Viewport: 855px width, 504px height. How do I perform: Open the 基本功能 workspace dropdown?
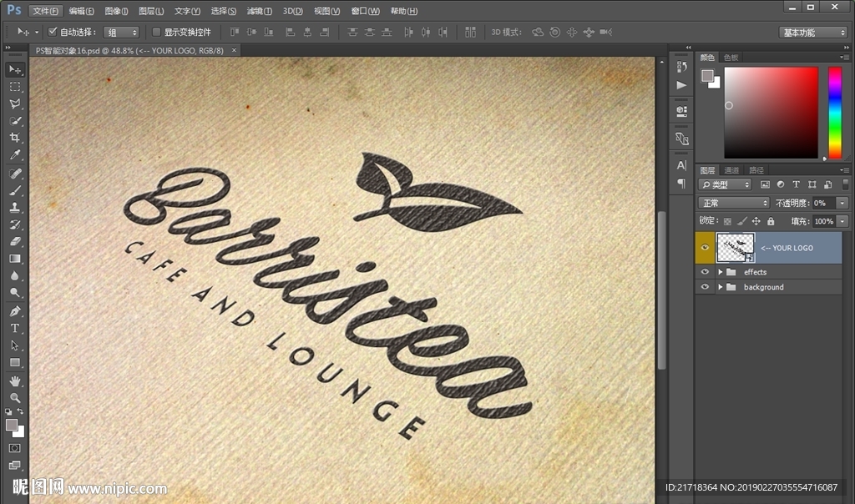(x=813, y=32)
